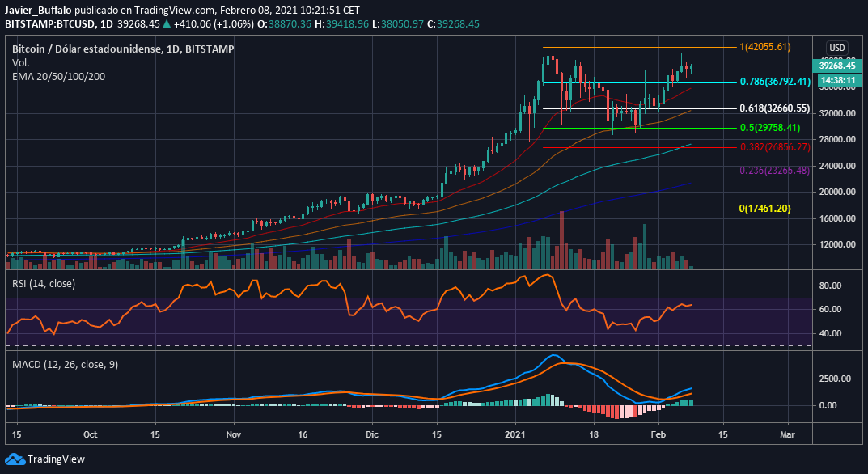Click the 28000.00 price axis label
Screen dimensions: 868x474
836,140
